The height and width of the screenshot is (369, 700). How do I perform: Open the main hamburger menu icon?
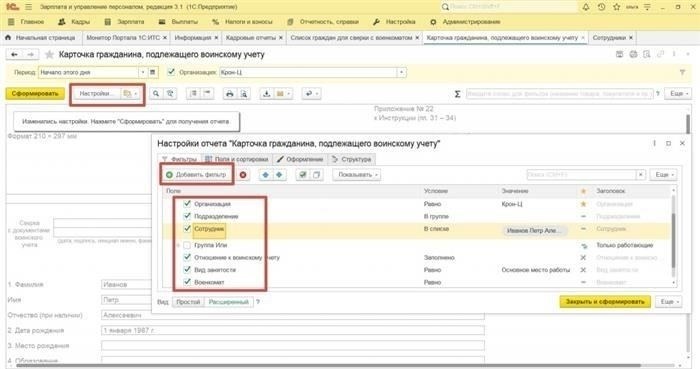[x=29, y=7]
